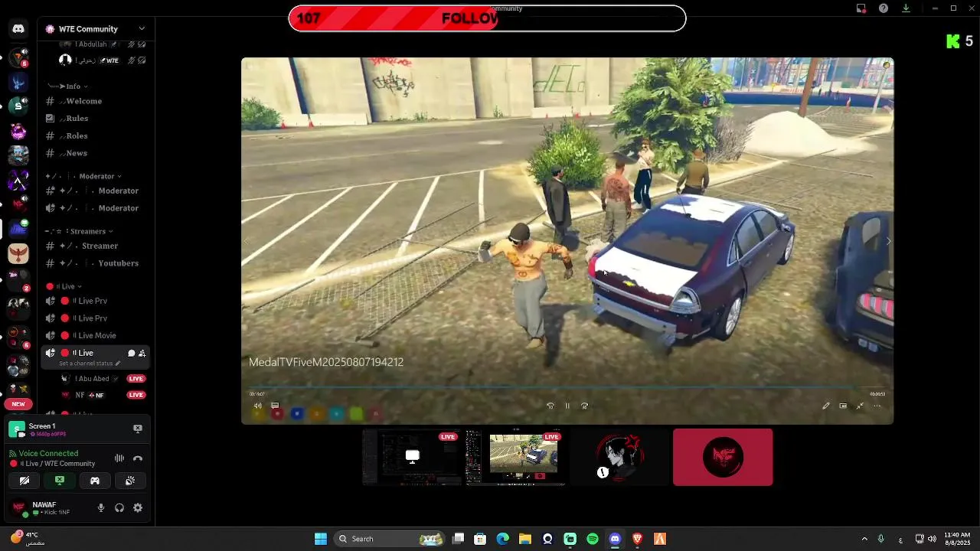Screen dimensions: 980x551
Task: Start an activity with game controller icon
Action: (x=95, y=481)
